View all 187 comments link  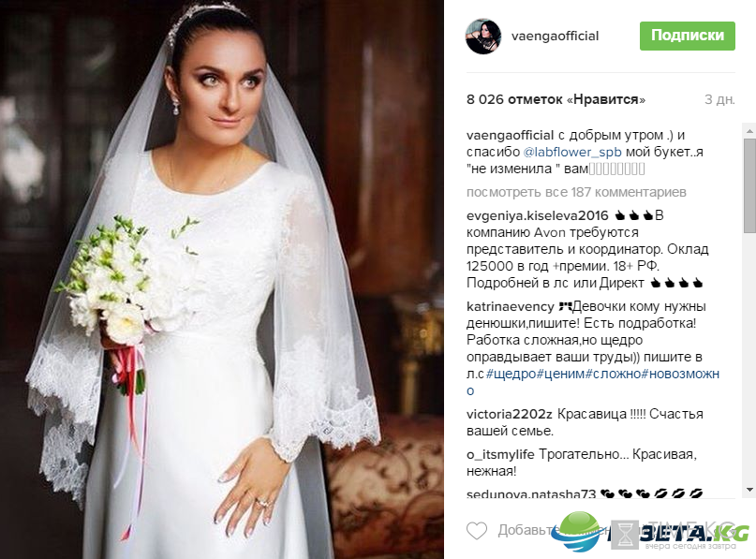pos(576,192)
